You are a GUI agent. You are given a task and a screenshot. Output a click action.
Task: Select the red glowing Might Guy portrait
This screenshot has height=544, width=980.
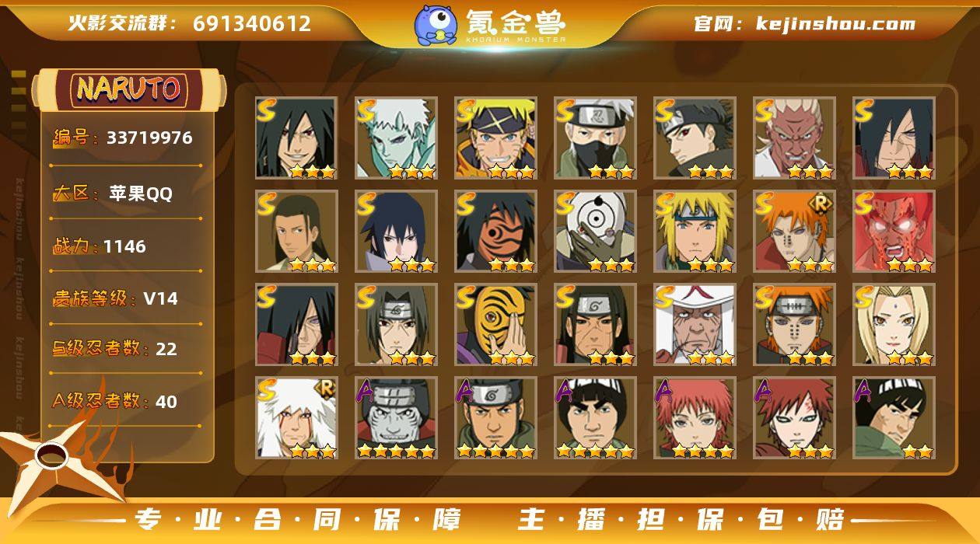pos(894,231)
